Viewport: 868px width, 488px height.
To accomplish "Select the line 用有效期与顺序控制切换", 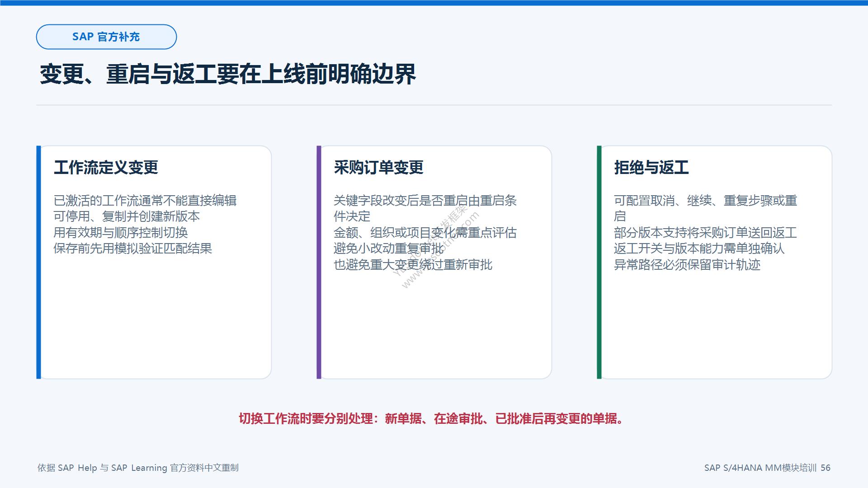I will pyautogui.click(x=121, y=233).
